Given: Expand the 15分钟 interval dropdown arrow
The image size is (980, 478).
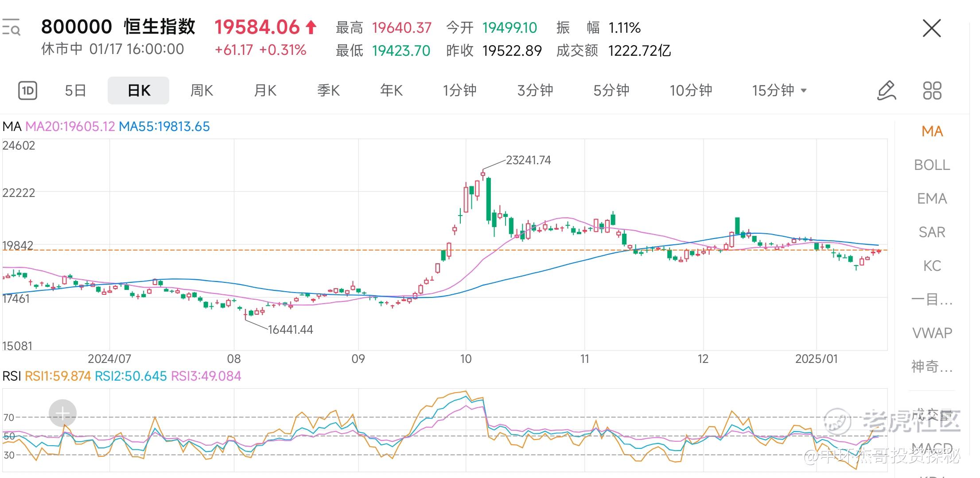Looking at the screenshot, I should click(x=804, y=91).
